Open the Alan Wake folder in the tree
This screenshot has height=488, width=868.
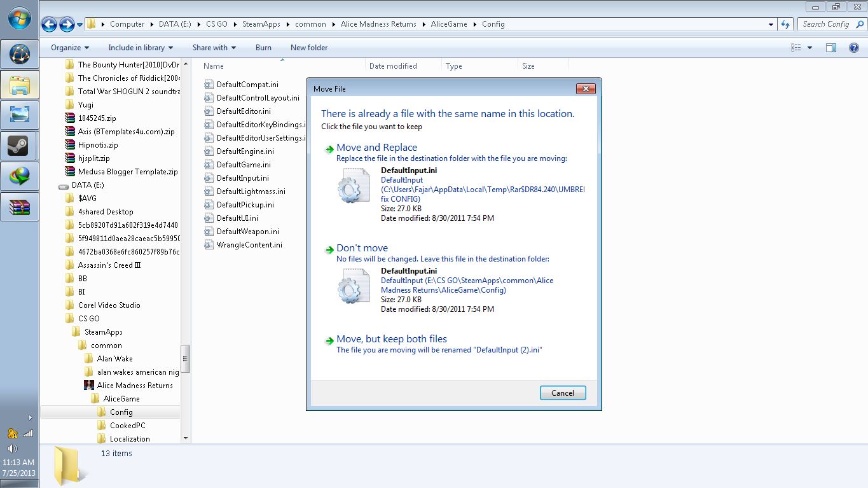[x=108, y=359]
